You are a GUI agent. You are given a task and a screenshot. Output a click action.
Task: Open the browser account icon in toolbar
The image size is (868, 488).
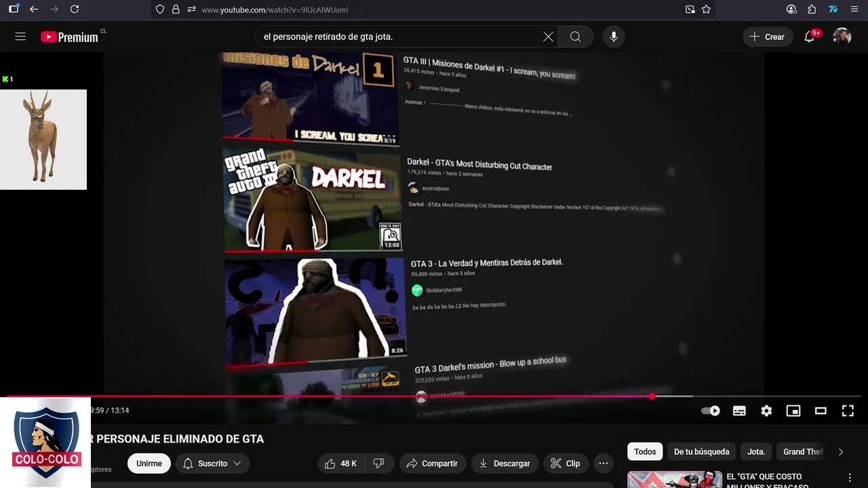click(x=791, y=9)
